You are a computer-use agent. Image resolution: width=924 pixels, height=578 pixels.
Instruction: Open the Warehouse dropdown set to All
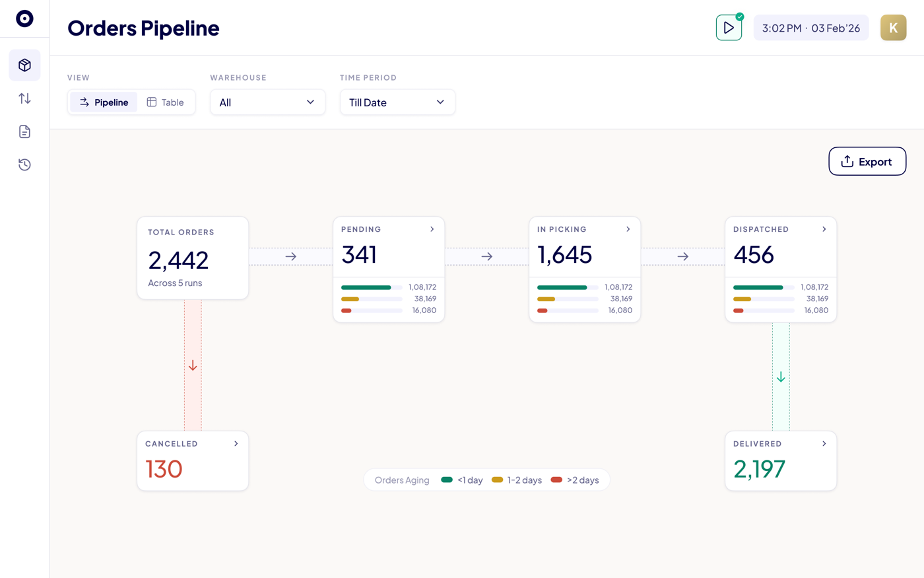[x=267, y=102]
